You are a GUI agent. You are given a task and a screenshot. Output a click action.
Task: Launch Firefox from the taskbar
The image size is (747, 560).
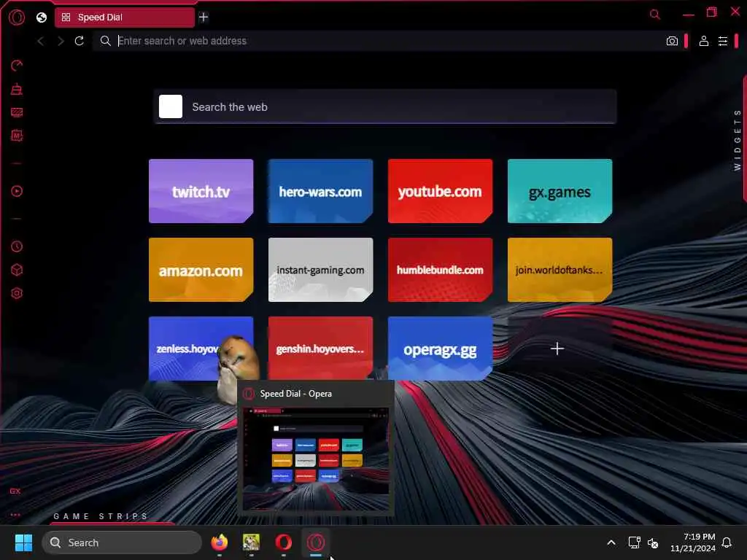219,542
